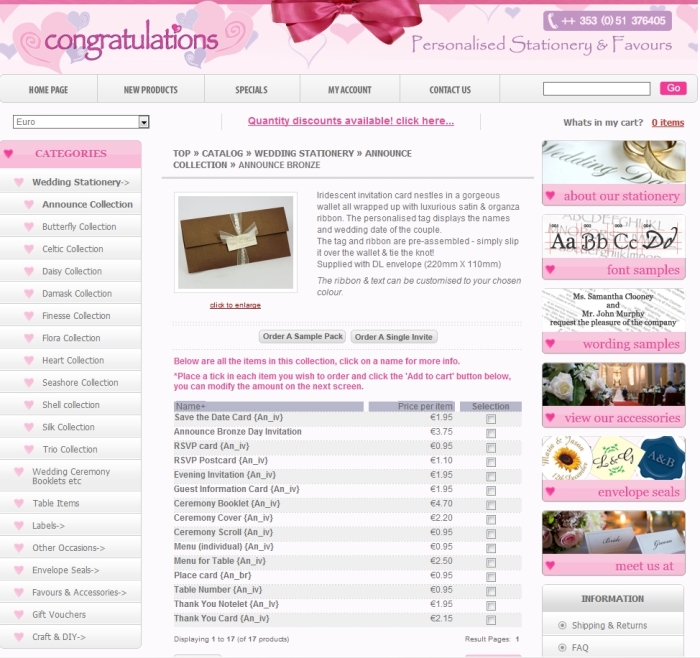The height and width of the screenshot is (658, 700).
Task: Click the Congratulations site logo
Action: [130, 40]
